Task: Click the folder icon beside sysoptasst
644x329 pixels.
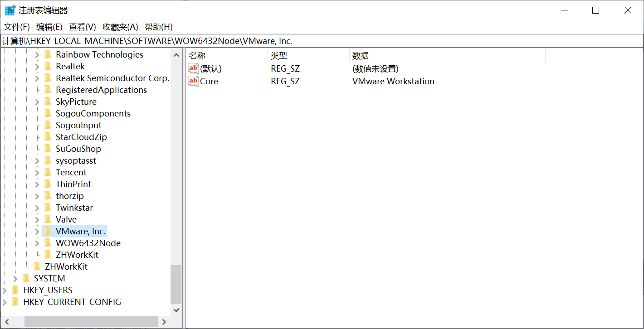Action: (x=48, y=160)
